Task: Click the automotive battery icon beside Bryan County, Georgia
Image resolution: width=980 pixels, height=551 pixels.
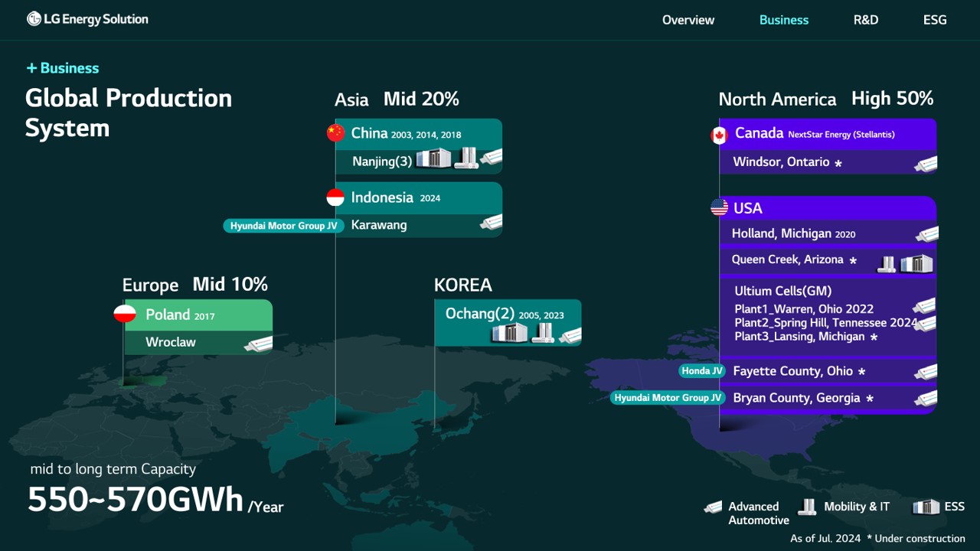Action: pyautogui.click(x=926, y=398)
